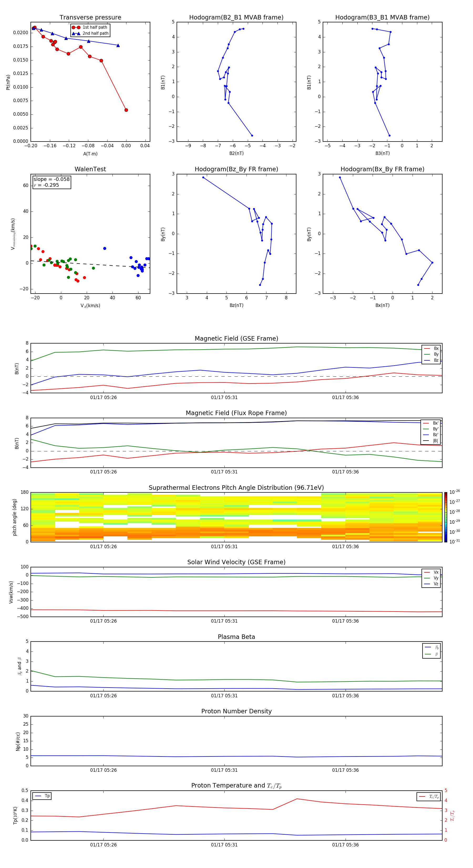
Task: Click the 'A(T·m)' x-axis label
Action: [90, 154]
